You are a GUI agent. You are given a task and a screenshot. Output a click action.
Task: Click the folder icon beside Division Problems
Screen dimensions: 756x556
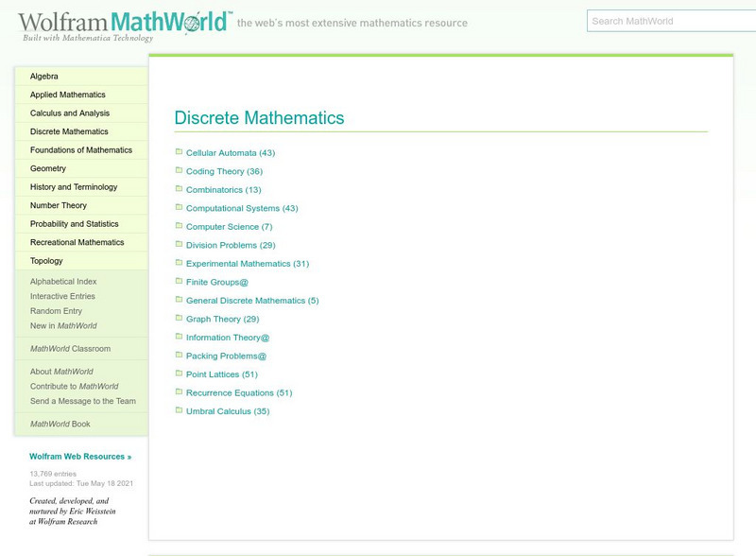coord(179,244)
